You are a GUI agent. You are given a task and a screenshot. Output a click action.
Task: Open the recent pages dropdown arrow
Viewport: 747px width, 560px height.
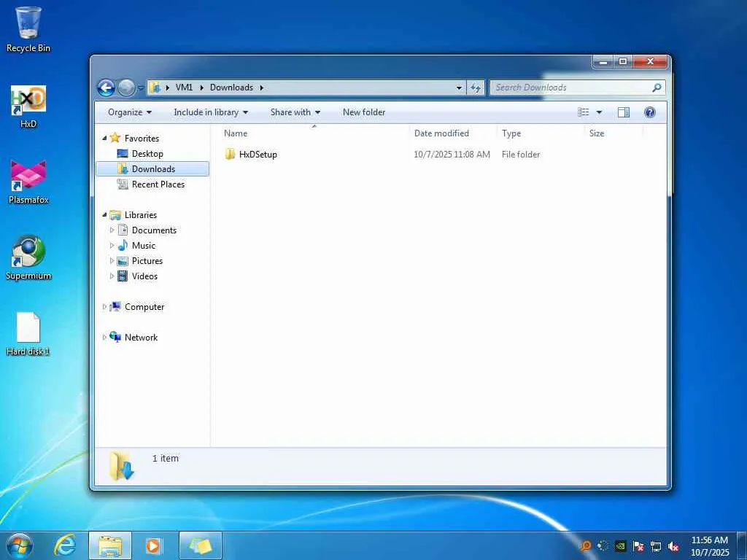click(141, 87)
